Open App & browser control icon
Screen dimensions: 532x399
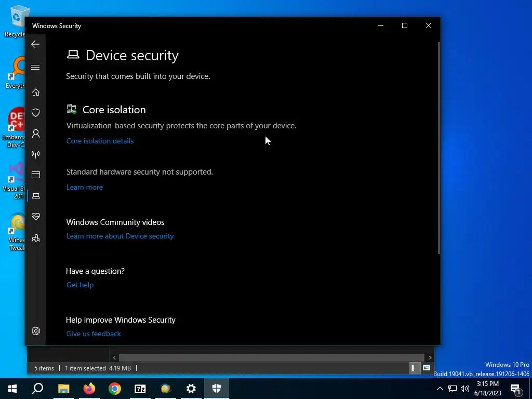[x=36, y=175]
